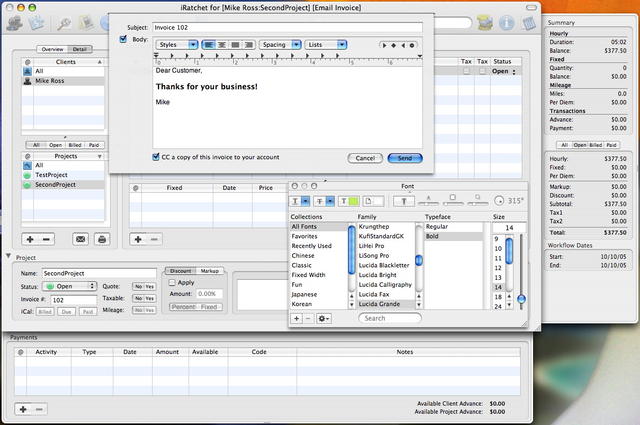Click the font Search field

(x=390, y=318)
